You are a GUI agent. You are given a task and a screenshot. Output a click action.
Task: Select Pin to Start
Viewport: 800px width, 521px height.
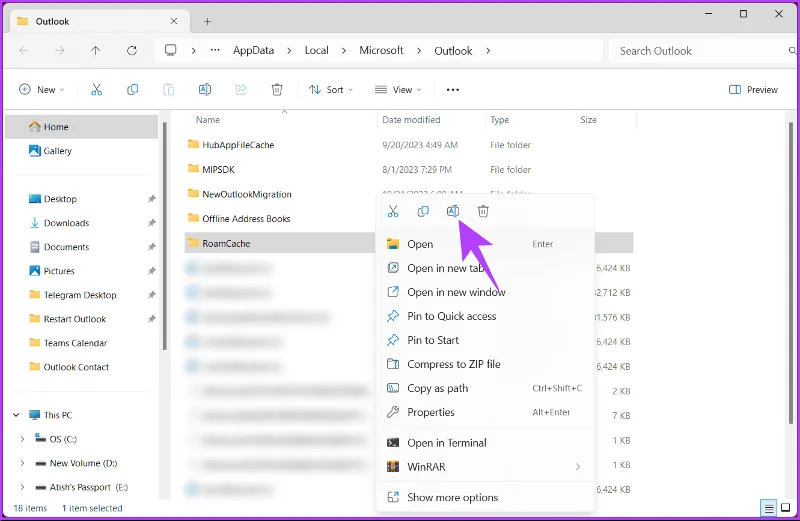click(485, 340)
